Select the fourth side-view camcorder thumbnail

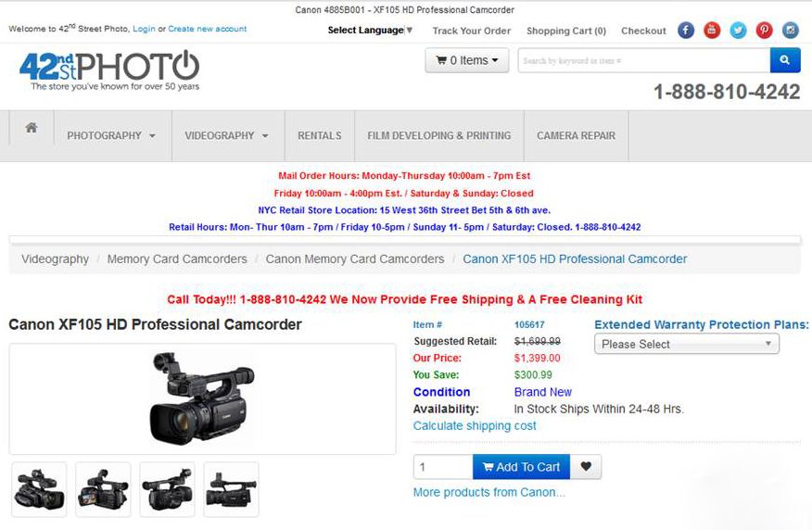click(231, 489)
